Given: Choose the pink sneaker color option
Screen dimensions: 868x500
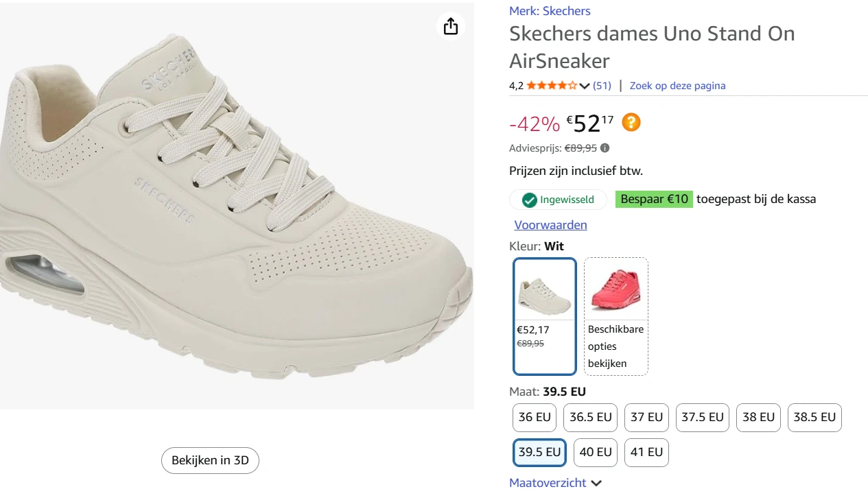Looking at the screenshot, I should click(x=615, y=316).
